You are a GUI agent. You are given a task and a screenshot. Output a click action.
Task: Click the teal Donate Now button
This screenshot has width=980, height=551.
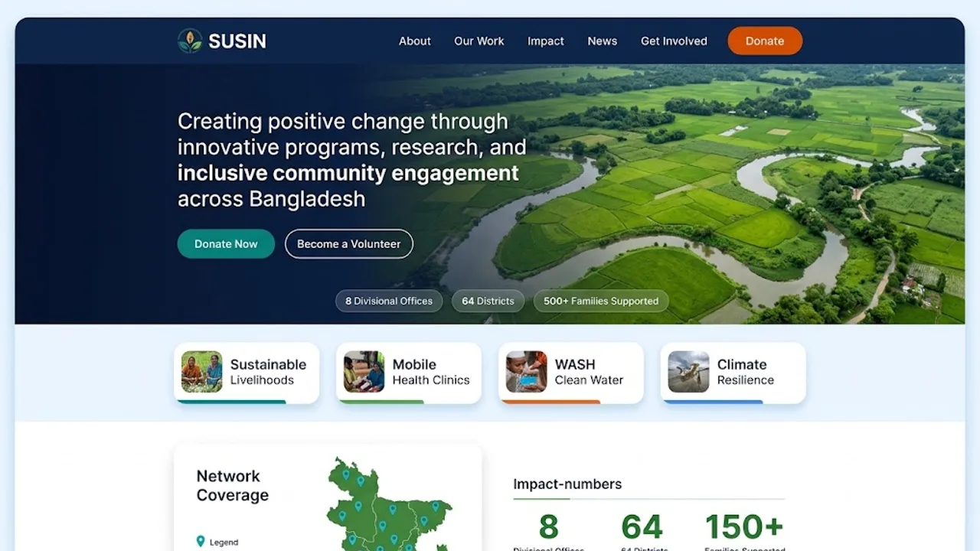[226, 244]
